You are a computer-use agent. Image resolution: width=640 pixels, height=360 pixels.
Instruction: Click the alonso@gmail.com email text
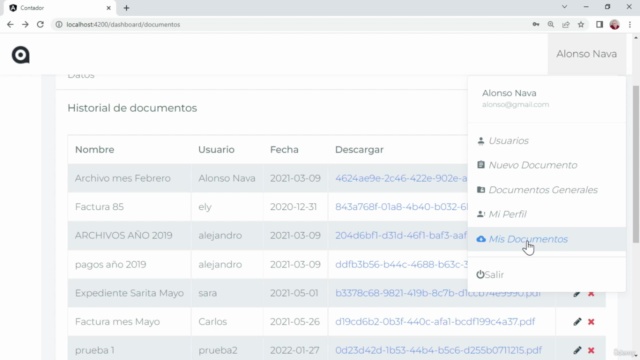515,104
